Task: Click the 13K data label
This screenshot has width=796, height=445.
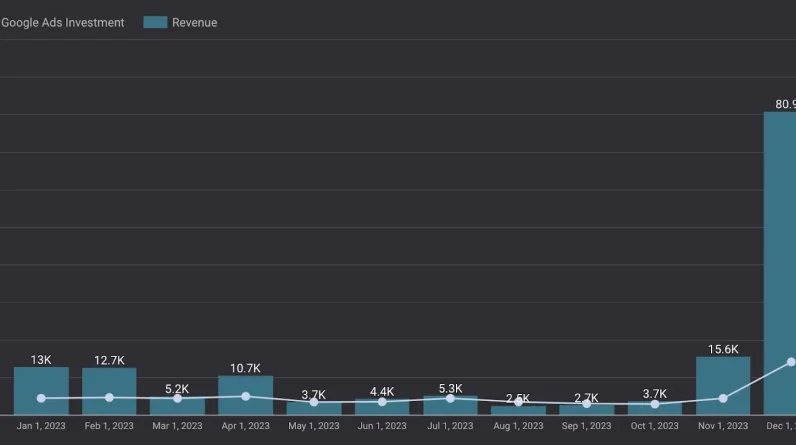Action: coord(41,360)
